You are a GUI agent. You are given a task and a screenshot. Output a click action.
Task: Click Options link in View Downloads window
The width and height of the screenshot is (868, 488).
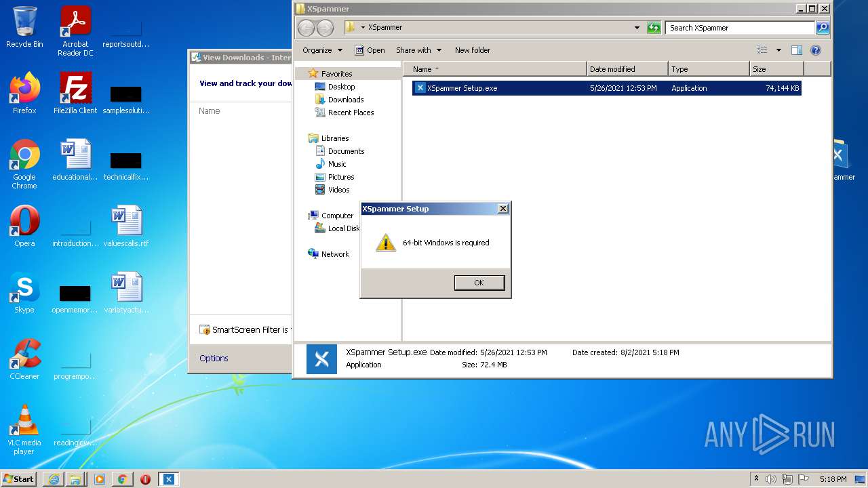[214, 359]
